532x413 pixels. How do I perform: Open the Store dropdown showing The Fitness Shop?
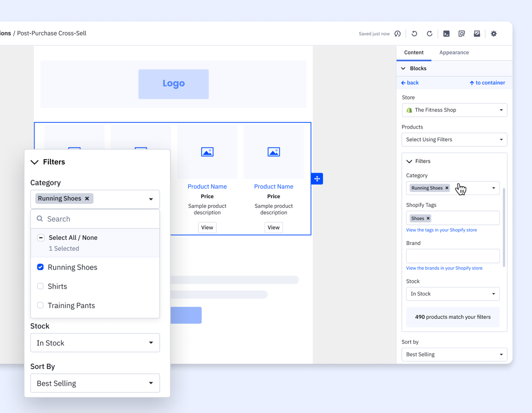pyautogui.click(x=454, y=110)
